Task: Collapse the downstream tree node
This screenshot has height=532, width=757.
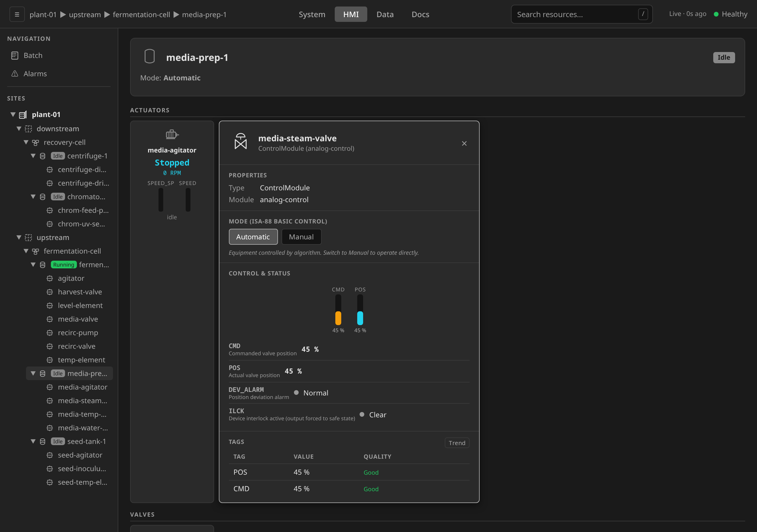Action: click(19, 129)
